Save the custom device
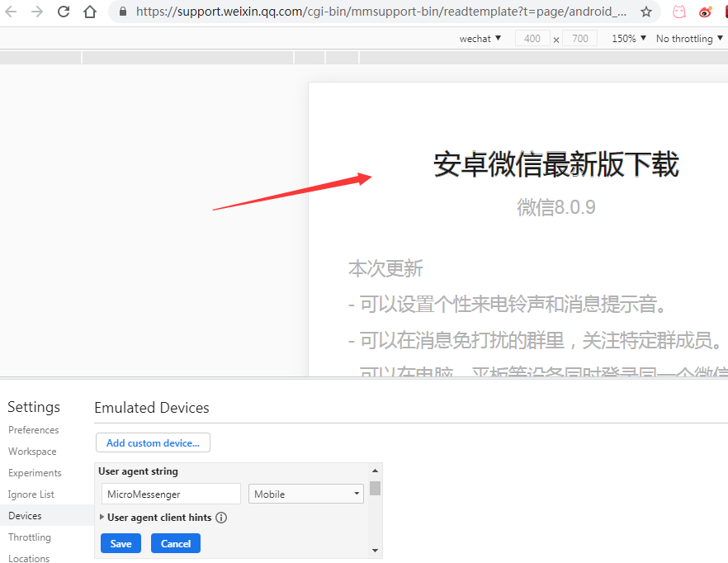728x563 pixels. [121, 543]
